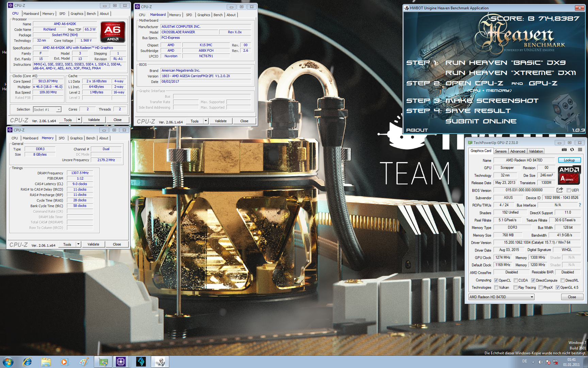Open the blue arrow app in taskbar
The image size is (588, 368).
pyautogui.click(x=141, y=362)
